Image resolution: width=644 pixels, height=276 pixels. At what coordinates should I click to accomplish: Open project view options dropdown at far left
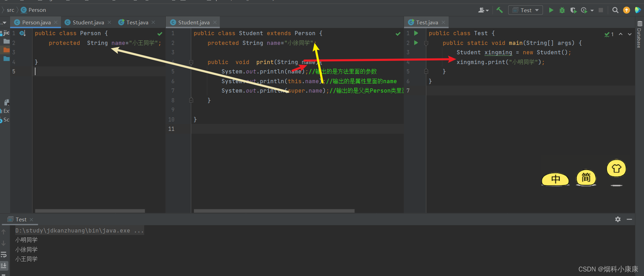coord(4,23)
